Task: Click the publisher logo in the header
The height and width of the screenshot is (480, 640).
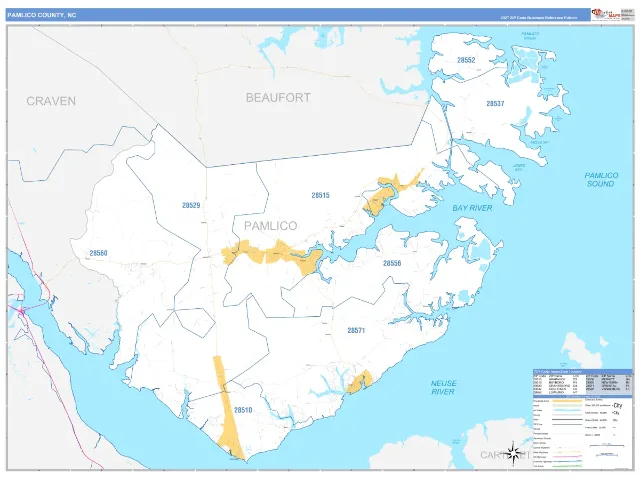Action: pyautogui.click(x=606, y=14)
